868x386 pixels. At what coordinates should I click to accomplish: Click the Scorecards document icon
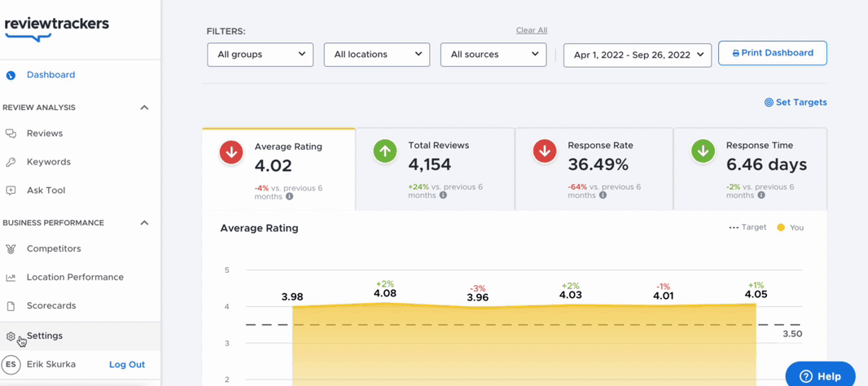click(x=11, y=305)
